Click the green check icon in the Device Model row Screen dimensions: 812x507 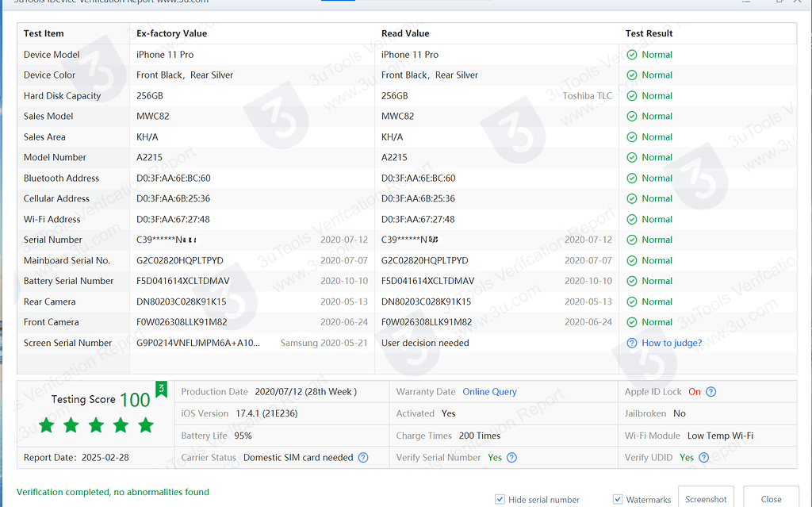(632, 55)
